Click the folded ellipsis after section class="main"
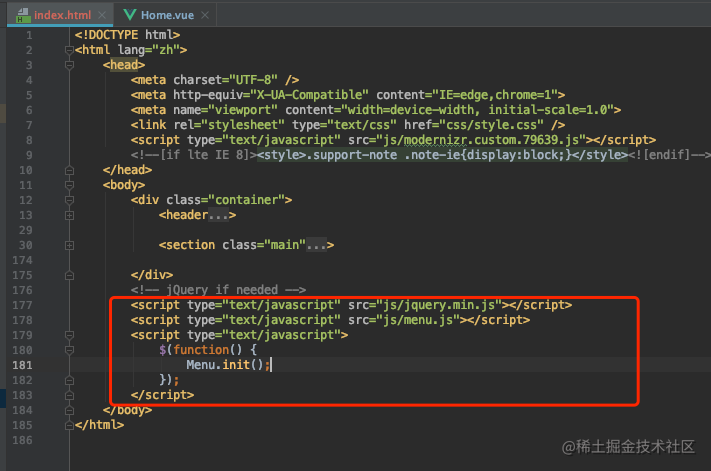 coord(317,245)
